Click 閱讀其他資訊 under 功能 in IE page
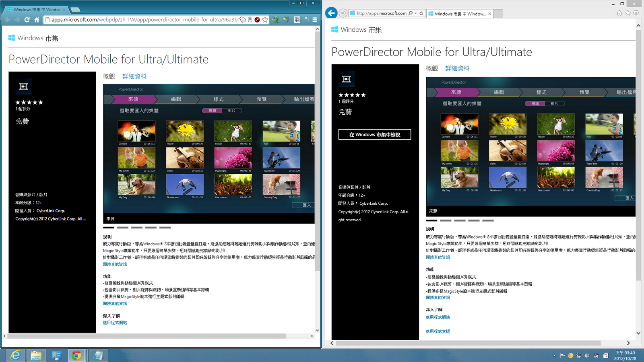Viewport: 644px width, 362px height. pyautogui.click(x=438, y=298)
